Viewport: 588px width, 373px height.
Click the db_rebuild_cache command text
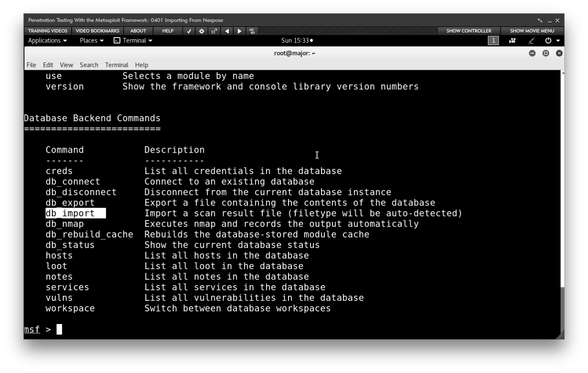point(89,234)
